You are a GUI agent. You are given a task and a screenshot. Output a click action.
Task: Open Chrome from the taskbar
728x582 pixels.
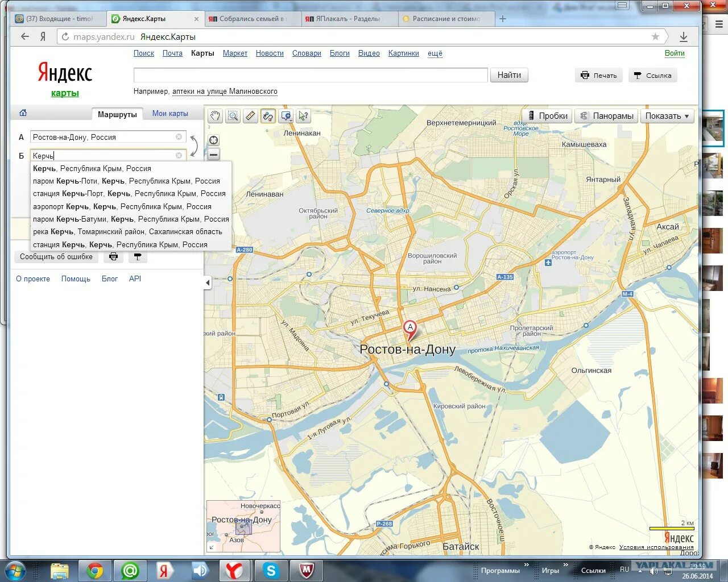click(95, 570)
